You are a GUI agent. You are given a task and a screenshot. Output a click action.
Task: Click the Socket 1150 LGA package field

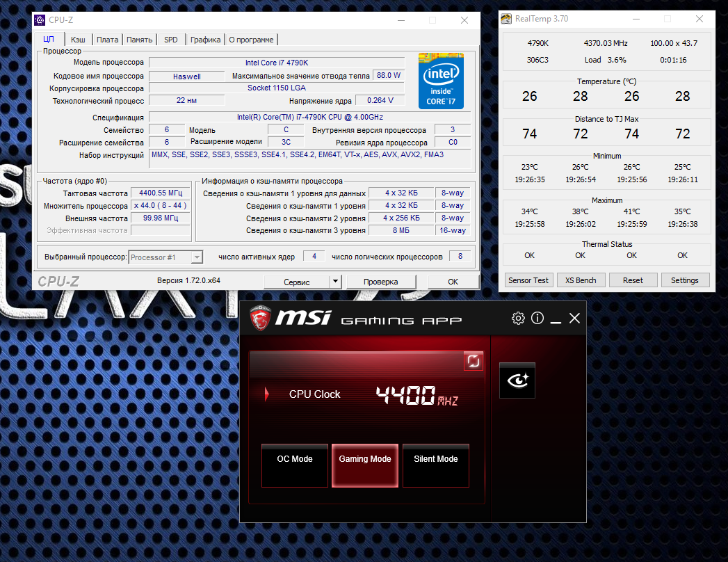tap(277, 88)
